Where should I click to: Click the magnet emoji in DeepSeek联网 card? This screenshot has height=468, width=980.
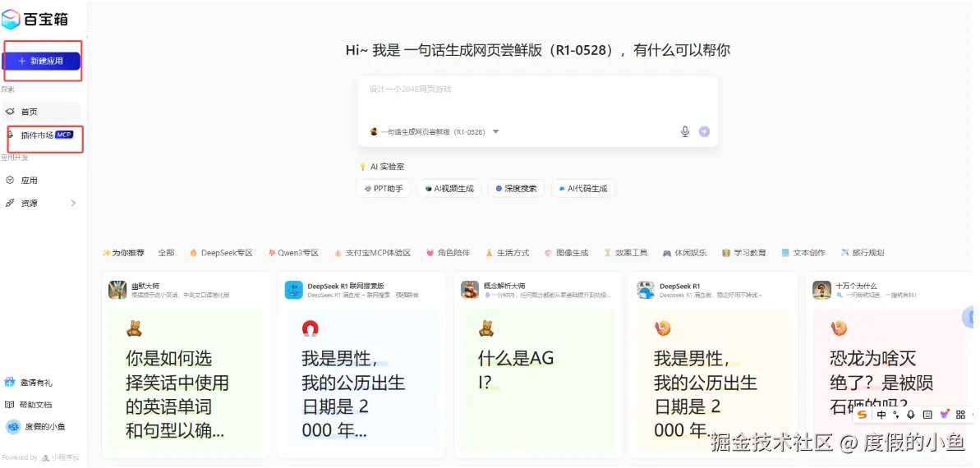coord(310,328)
